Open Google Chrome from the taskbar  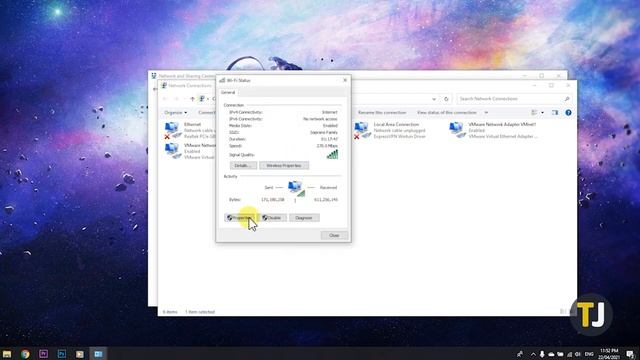tap(25, 353)
